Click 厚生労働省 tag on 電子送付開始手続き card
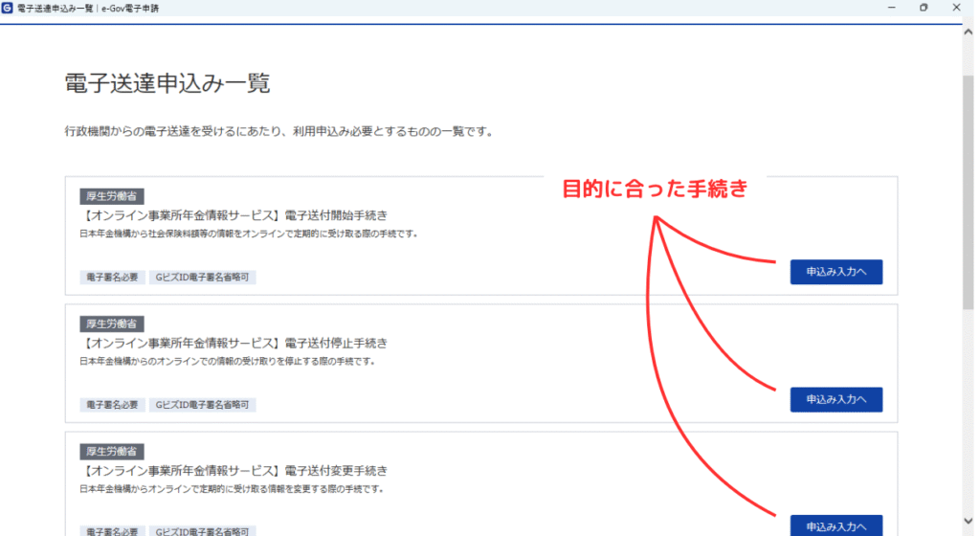The height and width of the screenshot is (536, 980). coord(112,196)
